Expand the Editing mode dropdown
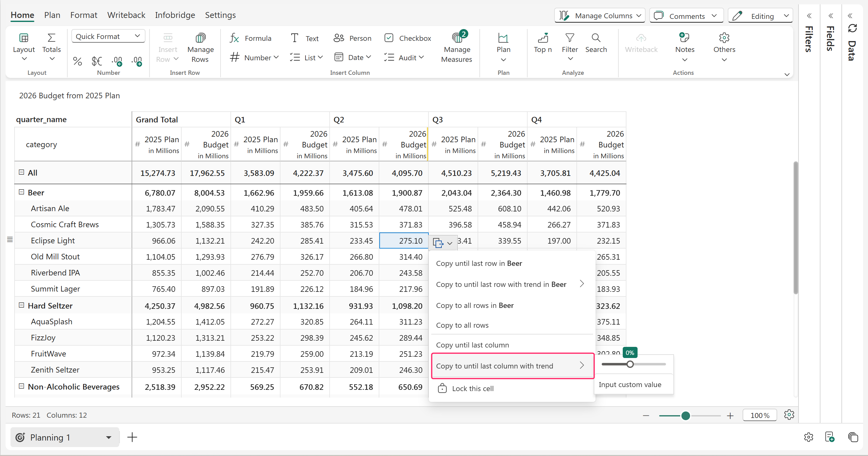 point(786,16)
